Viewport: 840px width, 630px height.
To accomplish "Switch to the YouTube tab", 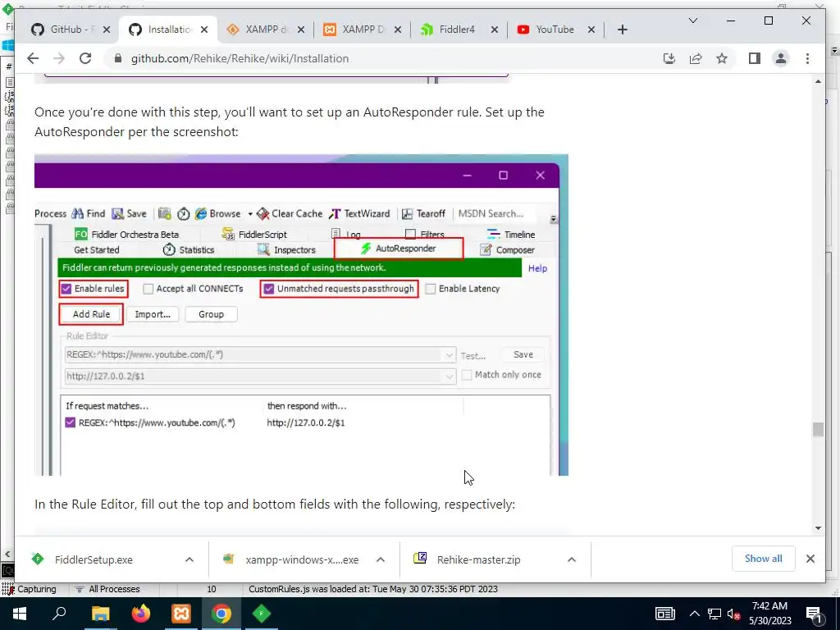I will tap(556, 30).
